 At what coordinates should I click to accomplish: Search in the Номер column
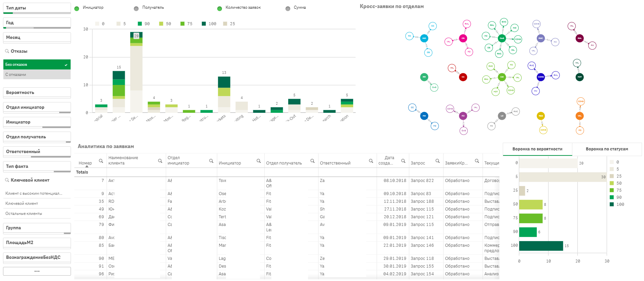(101, 161)
